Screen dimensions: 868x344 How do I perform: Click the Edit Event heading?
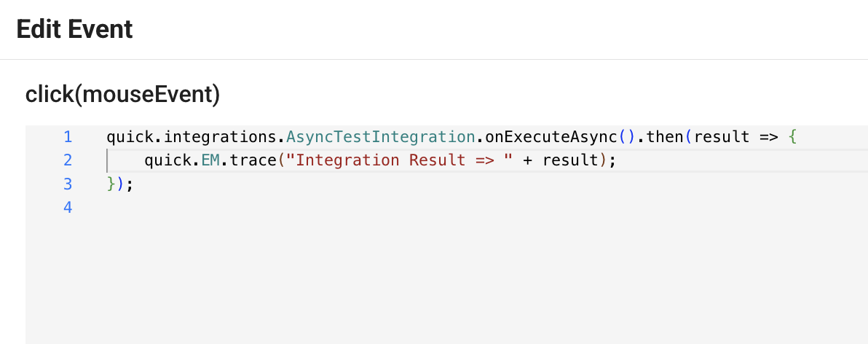point(74,29)
